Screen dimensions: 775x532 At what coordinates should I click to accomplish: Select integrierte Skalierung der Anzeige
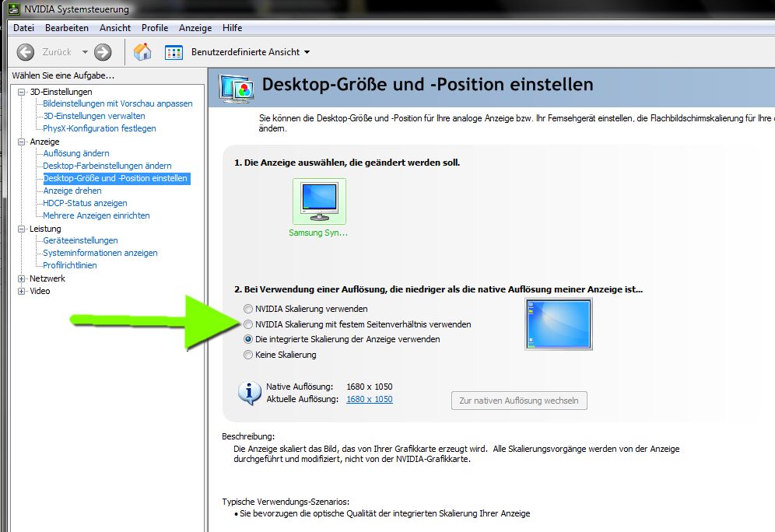[x=248, y=339]
